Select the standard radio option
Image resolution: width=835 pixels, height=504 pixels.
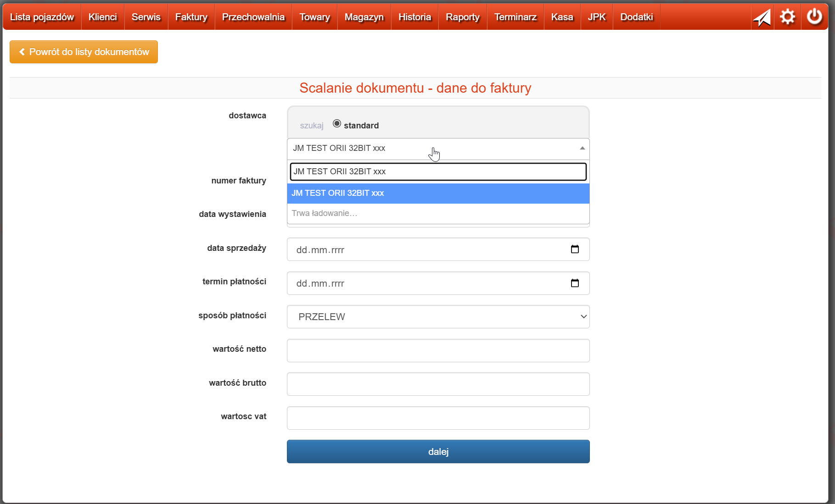click(x=337, y=124)
